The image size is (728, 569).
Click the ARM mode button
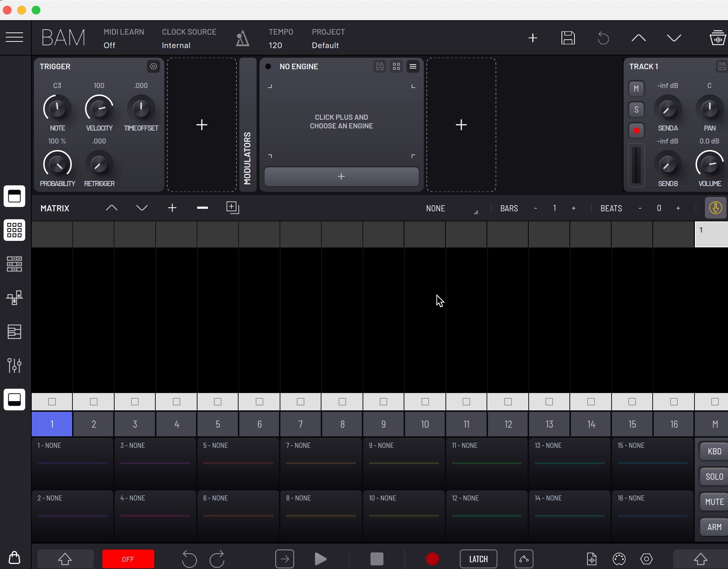tap(714, 527)
